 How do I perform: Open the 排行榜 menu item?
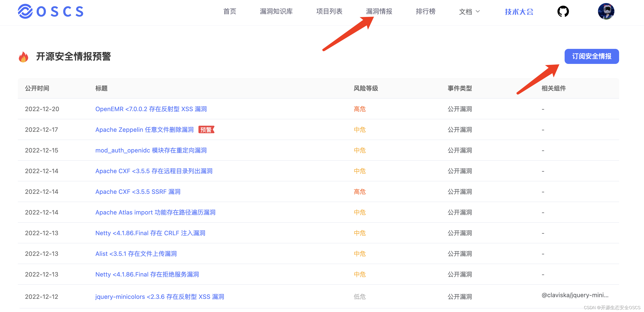point(425,12)
